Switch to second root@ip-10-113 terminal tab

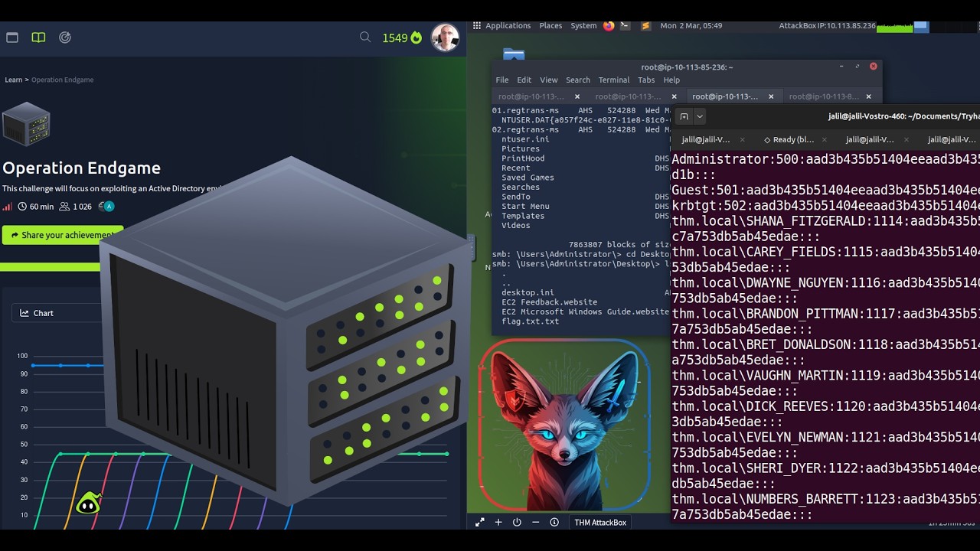[628, 96]
